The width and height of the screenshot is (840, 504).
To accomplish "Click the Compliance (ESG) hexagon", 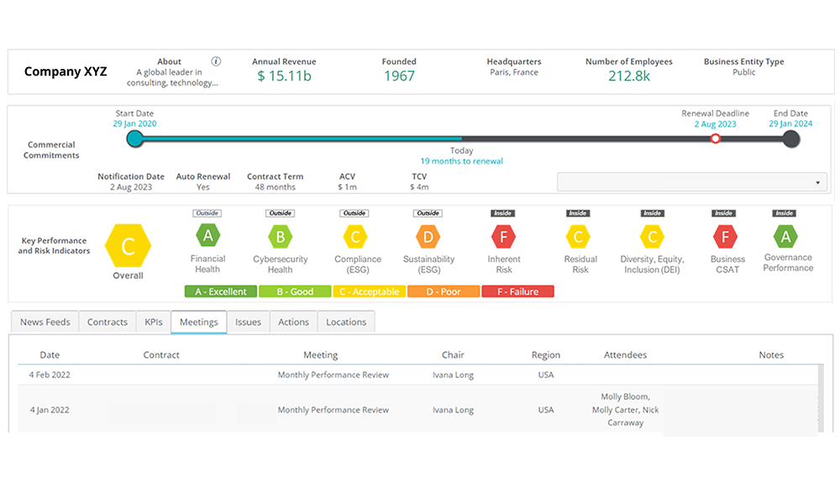I will click(357, 236).
